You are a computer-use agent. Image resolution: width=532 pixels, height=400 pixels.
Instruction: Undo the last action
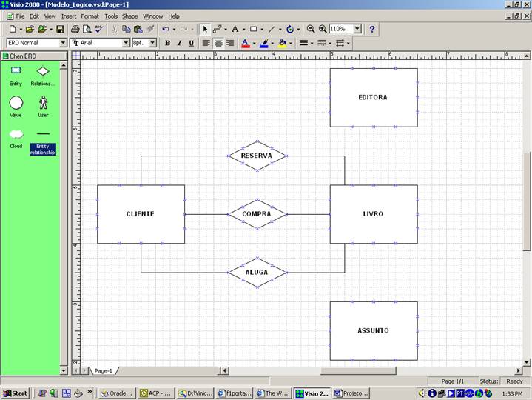point(166,29)
